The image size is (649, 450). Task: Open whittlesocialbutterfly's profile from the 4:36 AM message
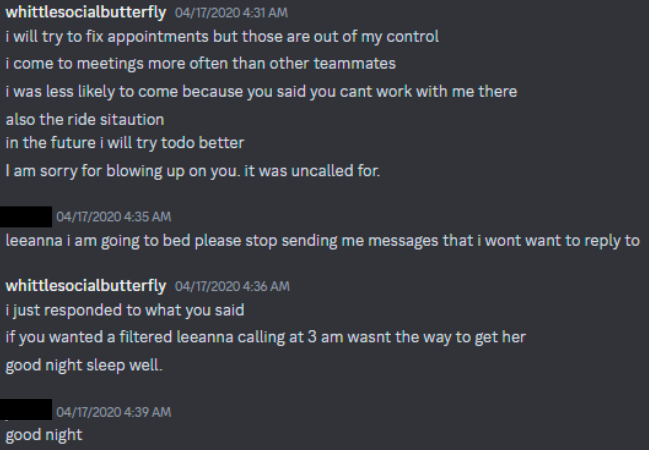87,285
